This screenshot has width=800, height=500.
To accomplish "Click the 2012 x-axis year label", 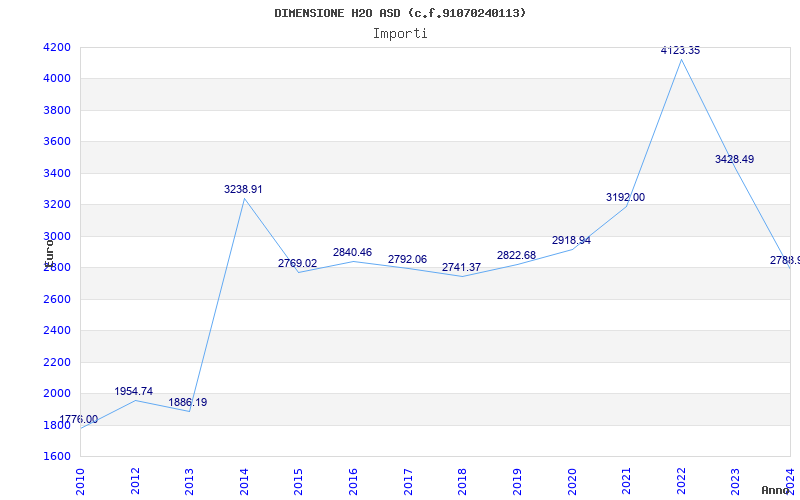I will click(x=135, y=481).
